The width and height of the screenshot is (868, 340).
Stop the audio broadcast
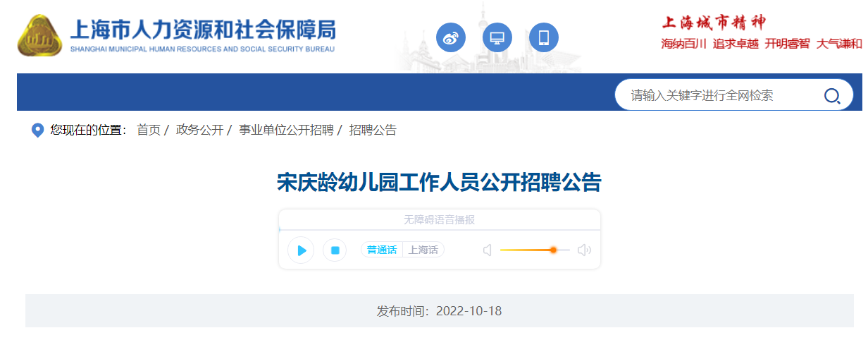coord(335,250)
